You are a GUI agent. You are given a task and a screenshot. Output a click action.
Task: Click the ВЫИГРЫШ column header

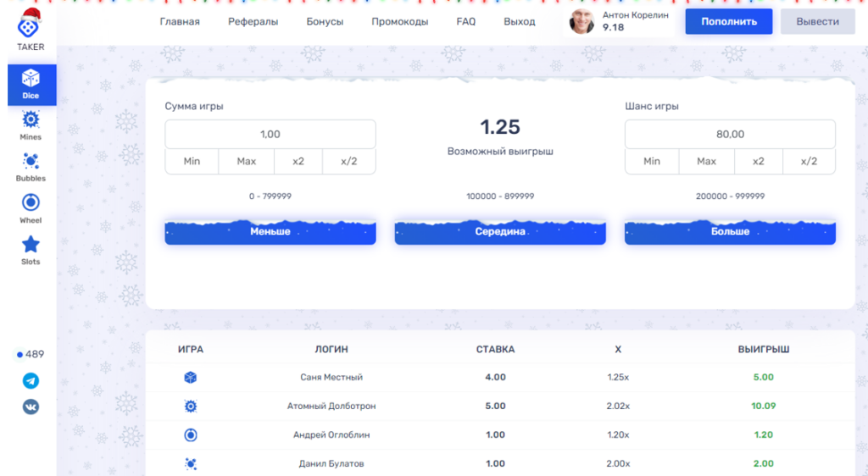coord(764,350)
